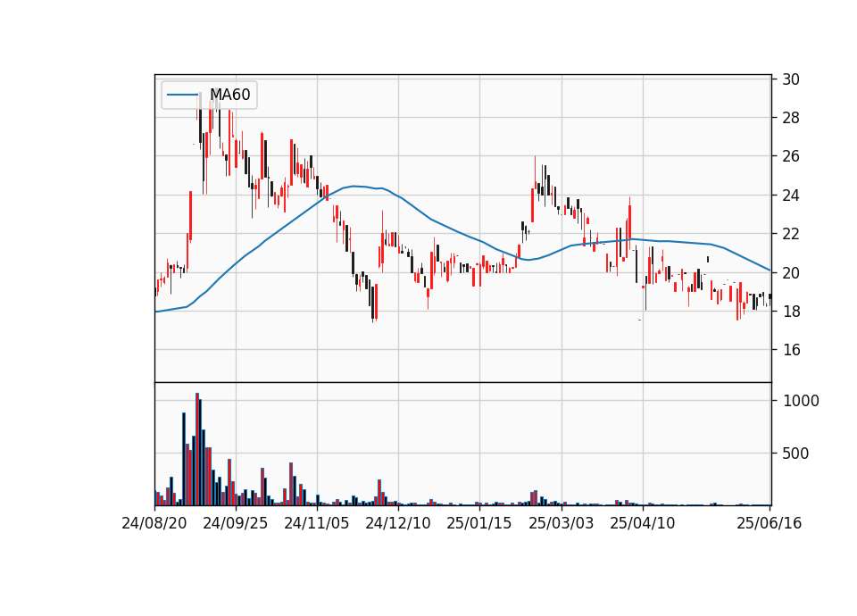Image resolution: width=857 pixels, height=616 pixels.
Task: Select the 25/06/16 date label
Action: coord(769,523)
